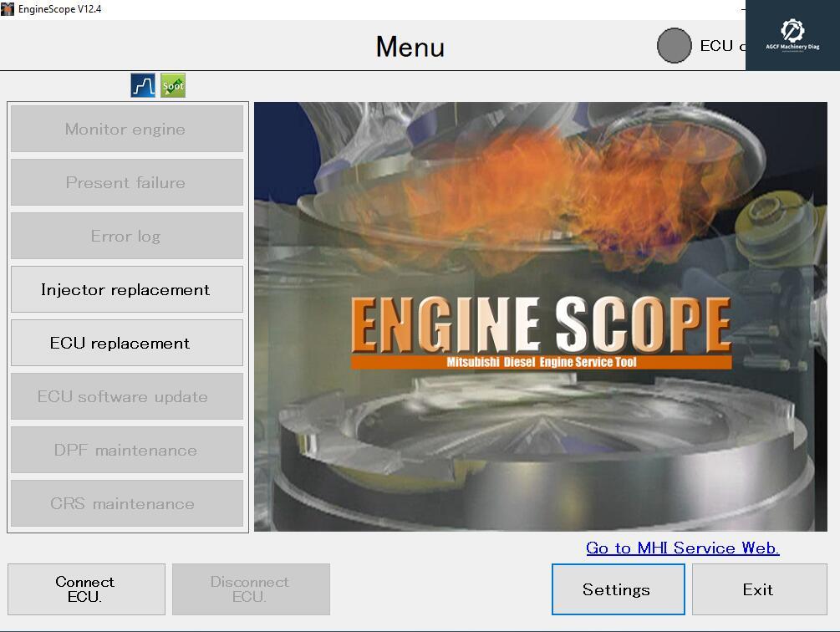840x632 pixels.
Task: Select Present failure
Action: tap(126, 182)
